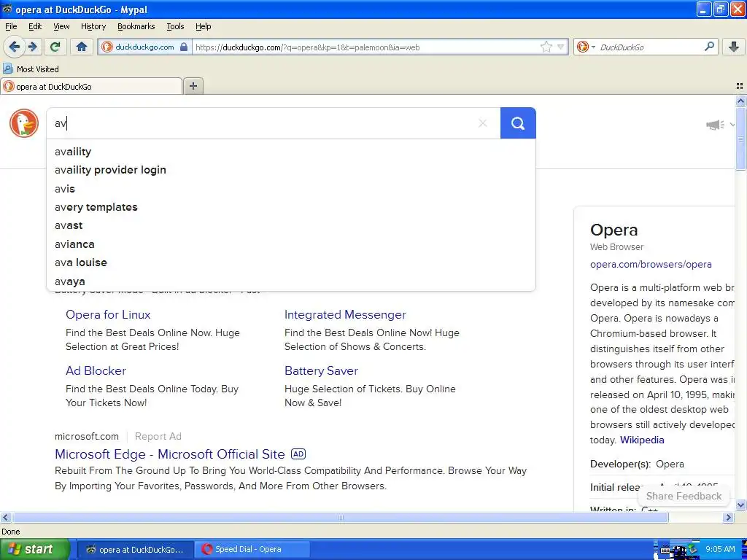Click the horizontal scrollbar thumb
This screenshot has width=747, height=560.
pyautogui.click(x=340, y=517)
